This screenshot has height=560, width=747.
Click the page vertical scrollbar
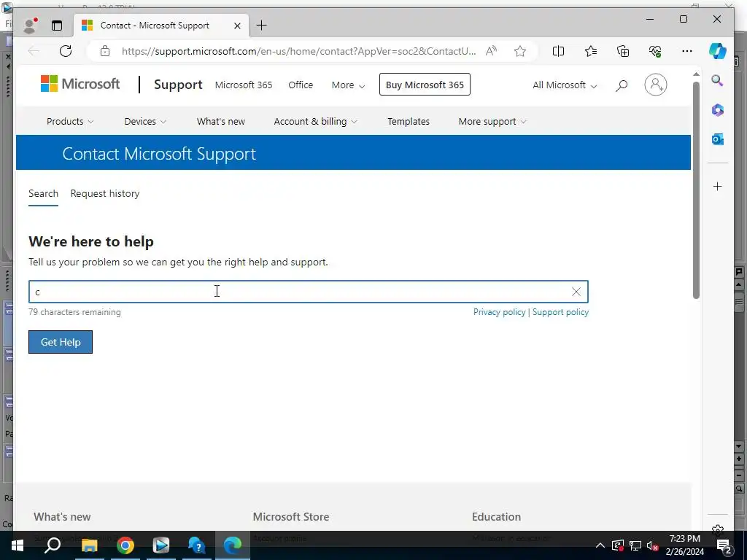(x=696, y=190)
